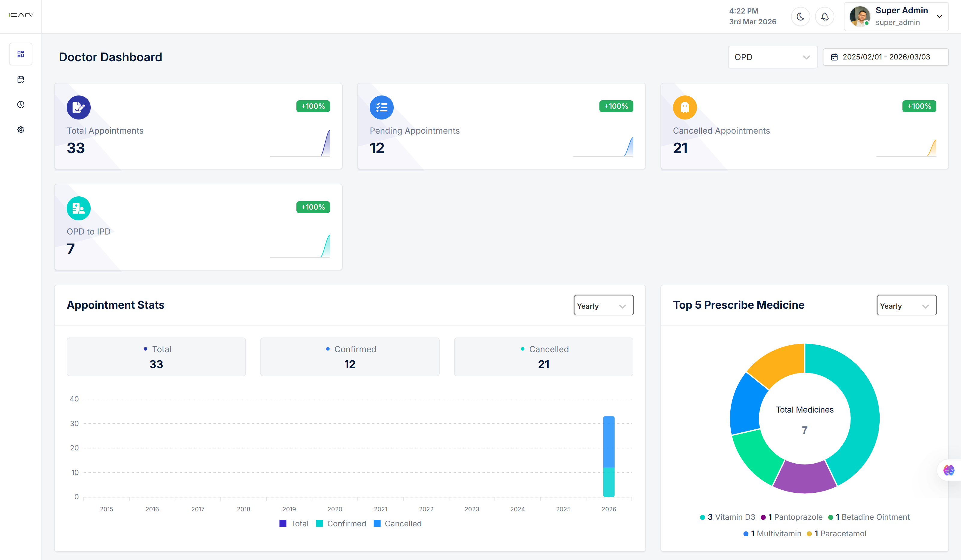Viewport: 961px width, 560px height.
Task: Toggle dark mode with moon icon
Action: tap(800, 17)
